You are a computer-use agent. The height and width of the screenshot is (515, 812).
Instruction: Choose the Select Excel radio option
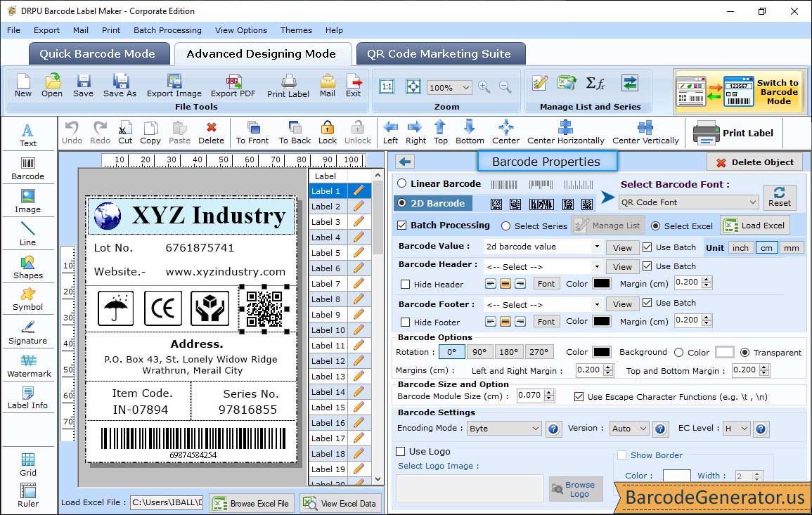pos(656,226)
